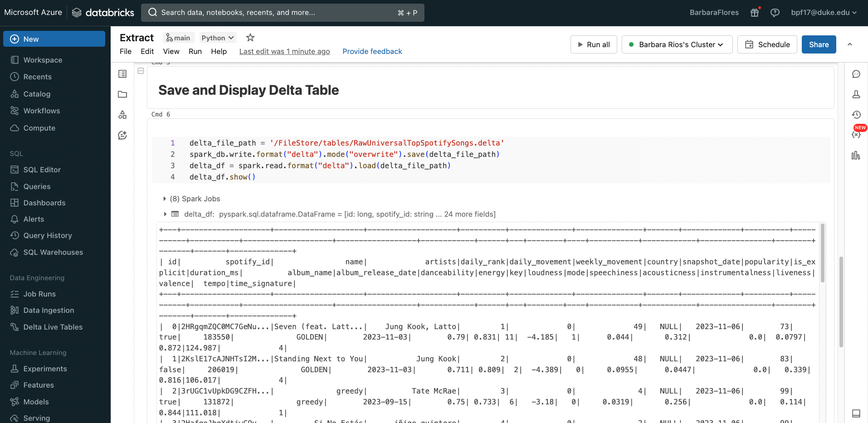Screen dimensions: 868x423
Task: Click Run all
Action: [x=594, y=44]
